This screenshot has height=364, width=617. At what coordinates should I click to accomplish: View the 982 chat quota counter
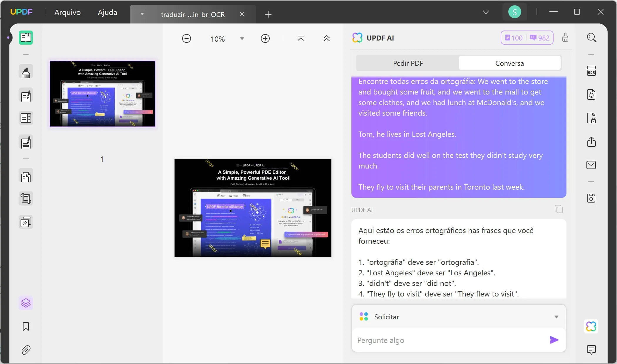pyautogui.click(x=540, y=38)
